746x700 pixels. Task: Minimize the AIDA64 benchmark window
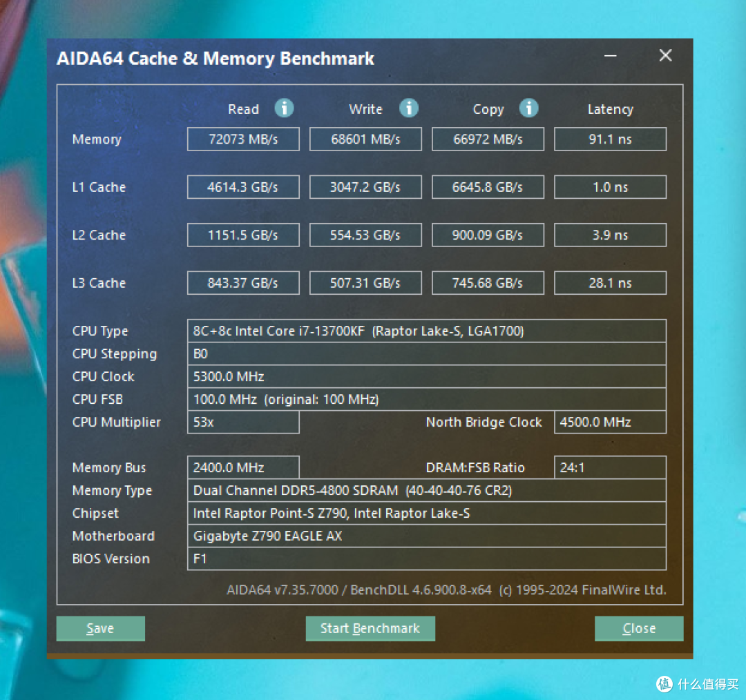(x=611, y=56)
